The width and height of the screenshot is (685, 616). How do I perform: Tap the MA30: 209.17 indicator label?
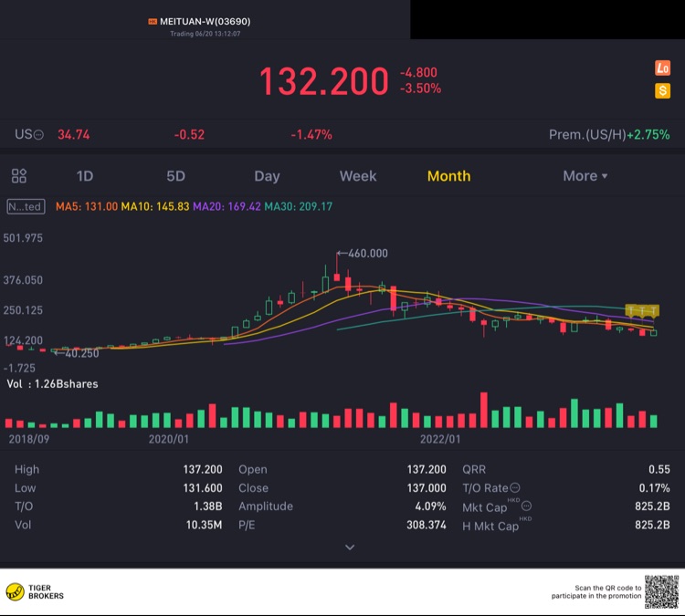299,206
